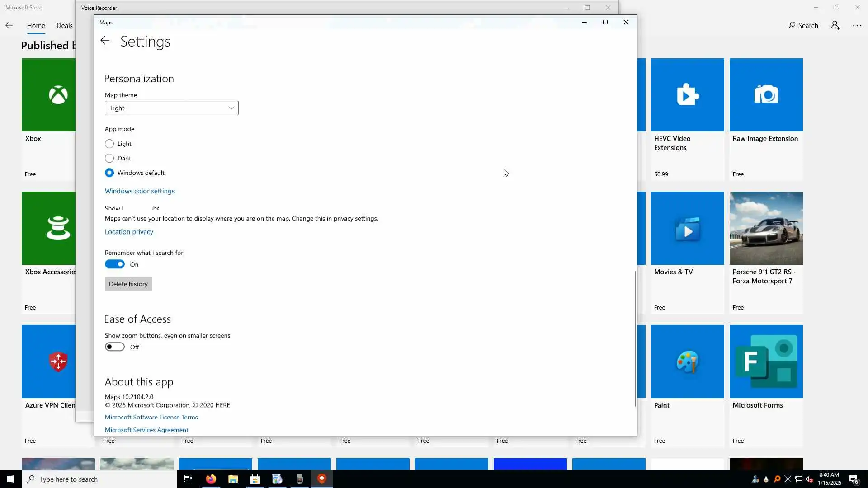868x488 pixels.
Task: Click the Maps settings vertical scrollbar
Action: [635, 339]
